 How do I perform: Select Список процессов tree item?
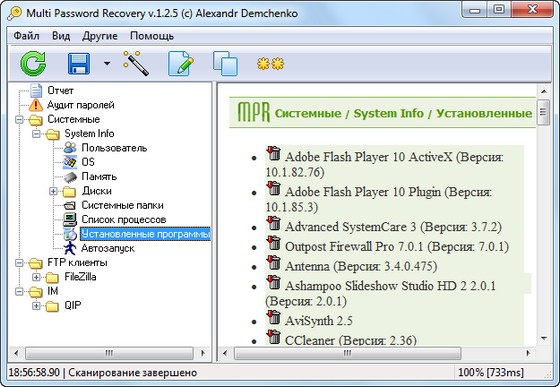124,220
